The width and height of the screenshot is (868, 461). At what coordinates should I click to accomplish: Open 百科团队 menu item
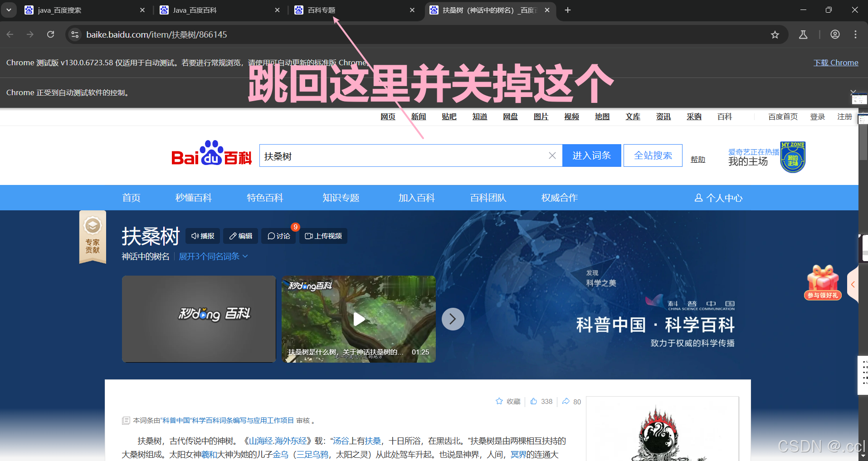[x=488, y=198]
